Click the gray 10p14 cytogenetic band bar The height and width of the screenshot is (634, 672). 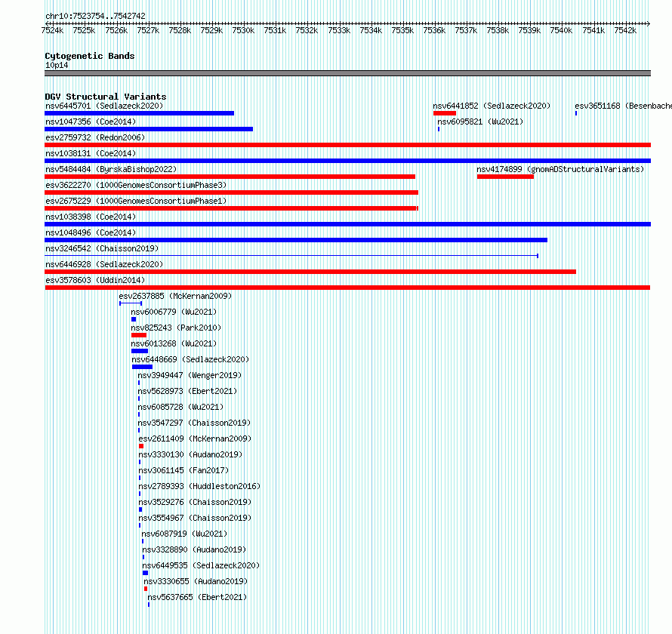click(347, 73)
